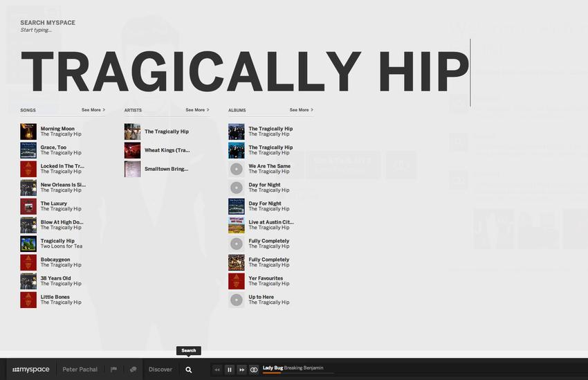Click the Search magnifier icon
The height and width of the screenshot is (380, 588).
pos(189,370)
